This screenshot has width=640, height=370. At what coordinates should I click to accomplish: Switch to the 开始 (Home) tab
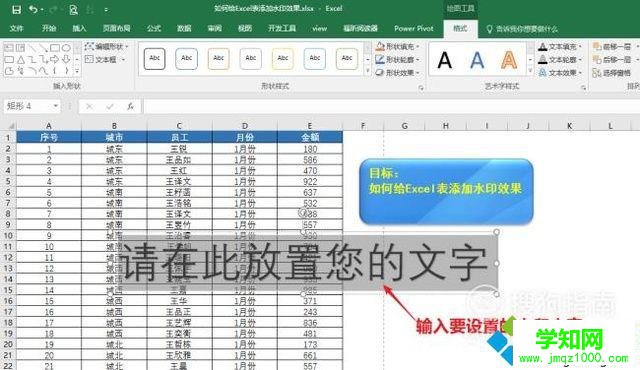pyautogui.click(x=49, y=29)
